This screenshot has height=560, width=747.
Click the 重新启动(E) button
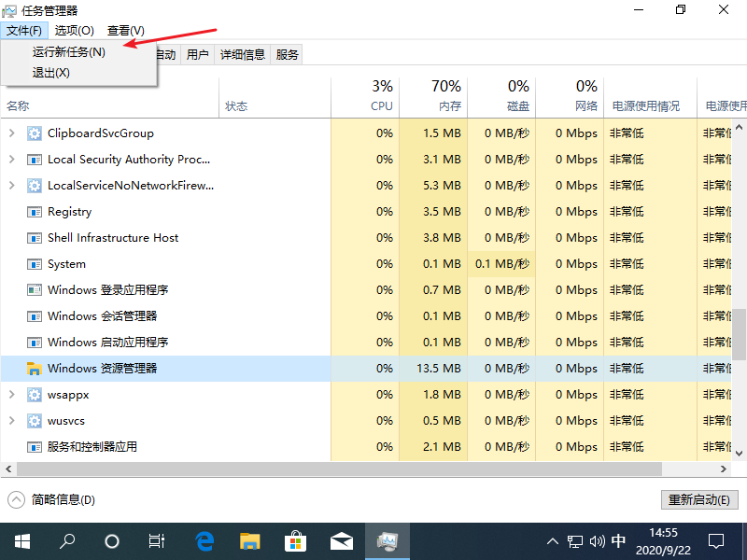tap(699, 499)
